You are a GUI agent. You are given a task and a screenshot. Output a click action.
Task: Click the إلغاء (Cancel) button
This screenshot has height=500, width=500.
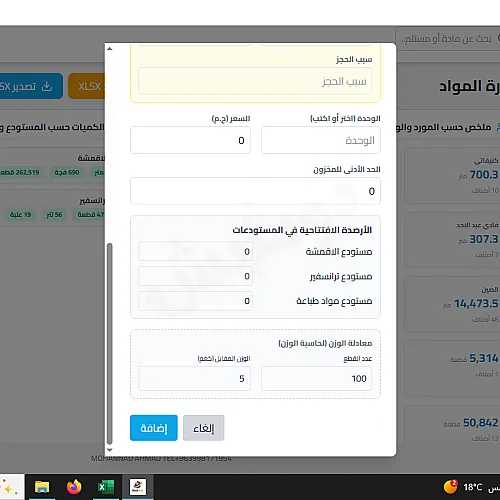[x=203, y=428]
